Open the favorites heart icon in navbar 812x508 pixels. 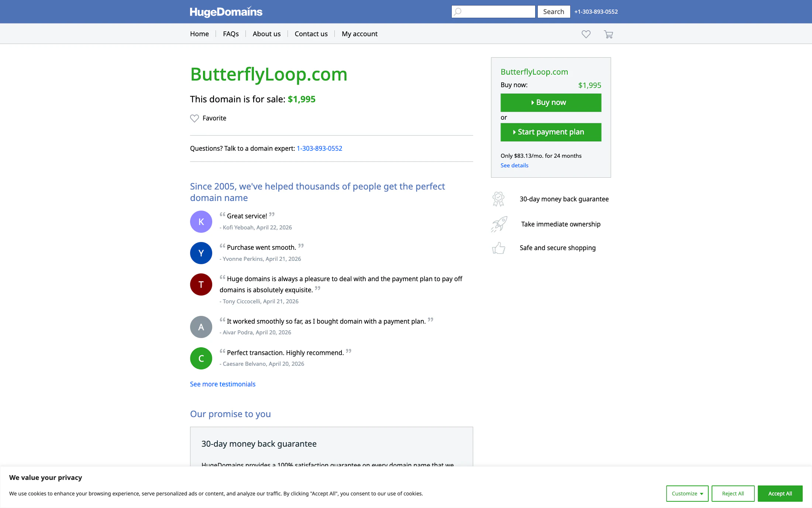click(x=586, y=34)
